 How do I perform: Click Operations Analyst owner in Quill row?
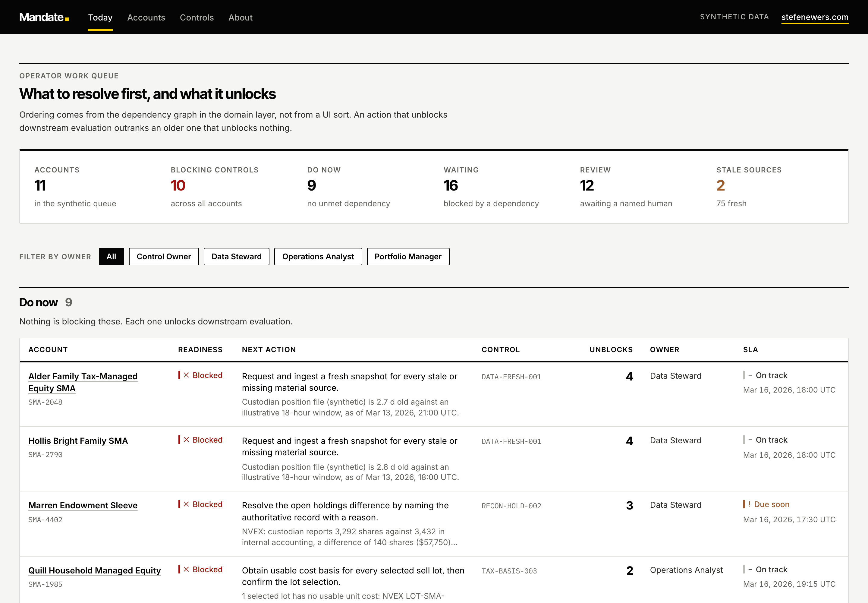point(686,570)
